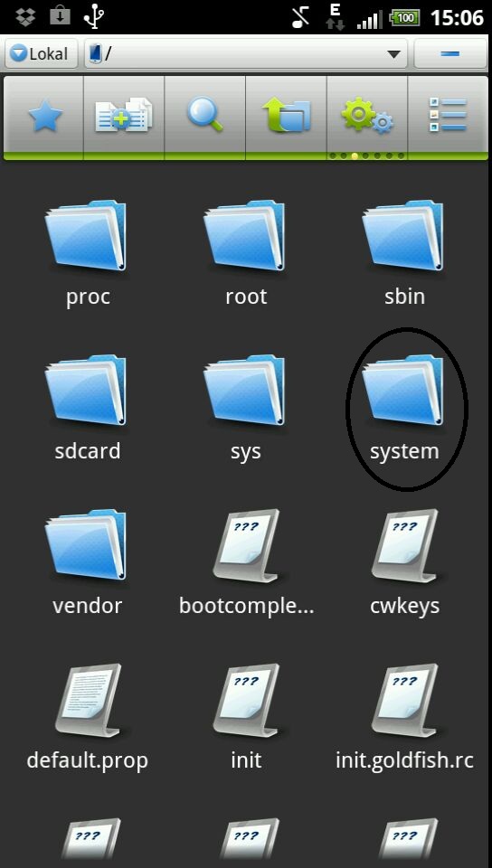Open the Dropbox notification in status bar
The image size is (492, 868).
pyautogui.click(x=25, y=17)
